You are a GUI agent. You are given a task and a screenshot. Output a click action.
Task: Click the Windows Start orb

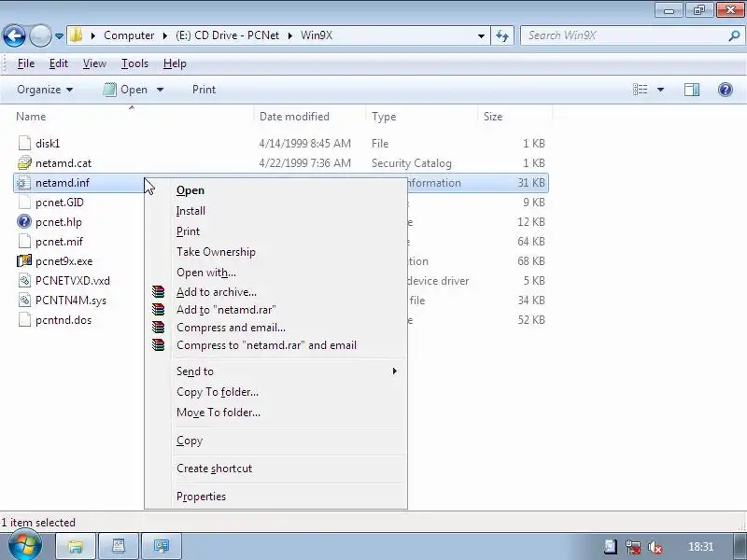[25, 545]
